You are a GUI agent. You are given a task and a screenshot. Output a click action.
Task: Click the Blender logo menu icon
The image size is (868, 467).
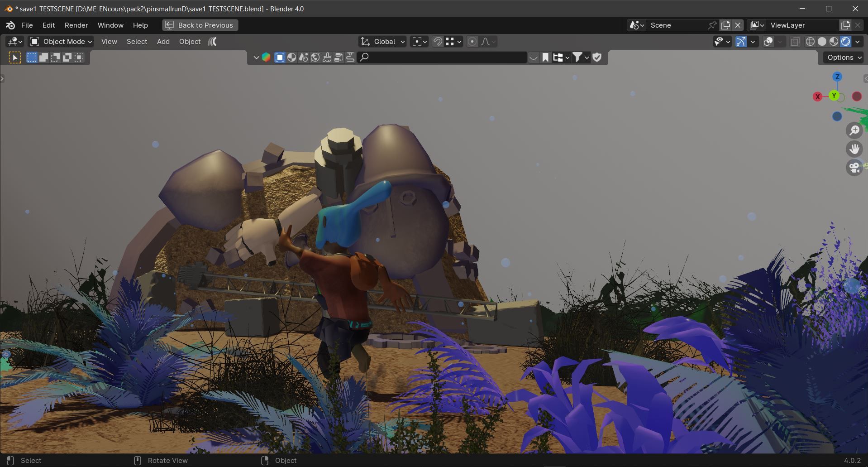coord(10,25)
